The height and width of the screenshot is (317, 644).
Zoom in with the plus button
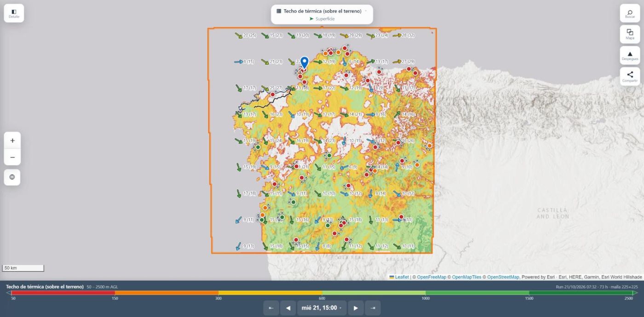pyautogui.click(x=12, y=141)
